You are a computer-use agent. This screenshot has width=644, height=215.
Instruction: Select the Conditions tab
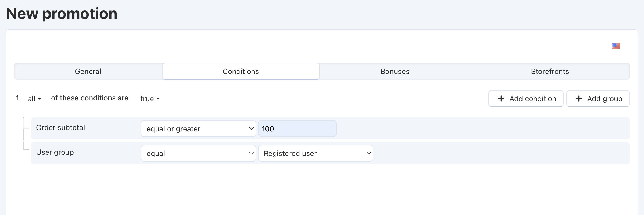tap(241, 71)
